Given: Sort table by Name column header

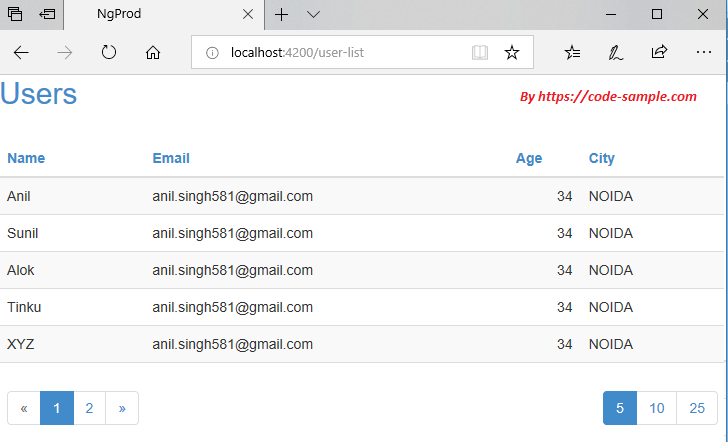Looking at the screenshot, I should pyautogui.click(x=26, y=158).
